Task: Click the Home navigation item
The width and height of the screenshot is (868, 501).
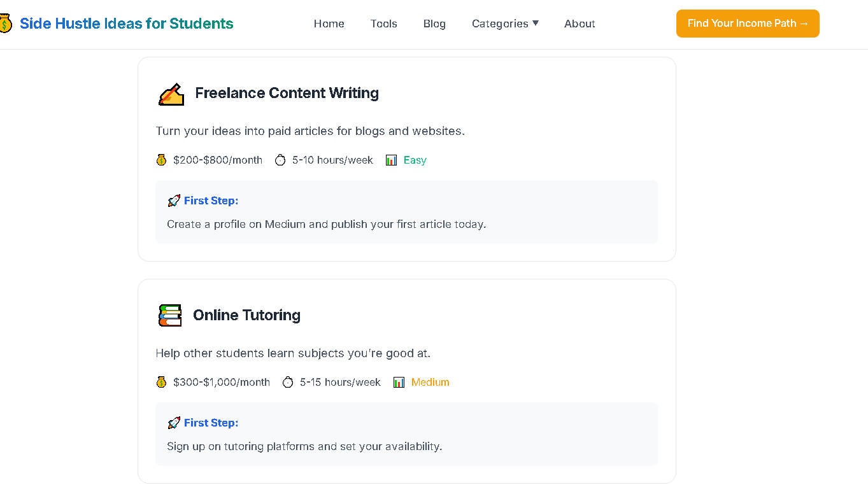Action: [329, 24]
